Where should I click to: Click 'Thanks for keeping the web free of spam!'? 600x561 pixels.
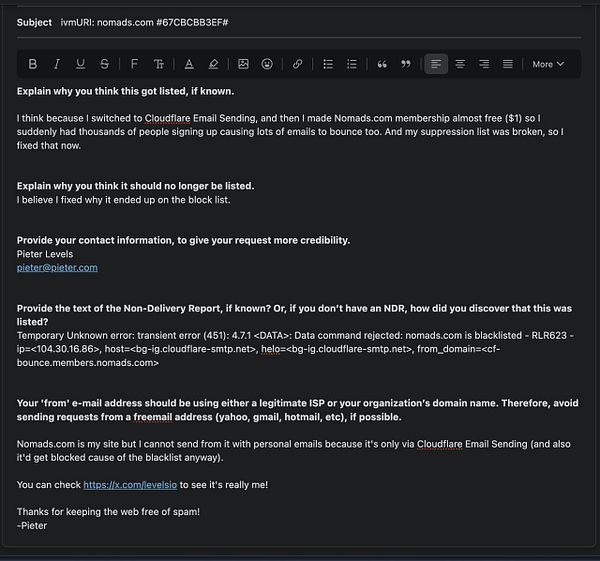click(x=108, y=512)
